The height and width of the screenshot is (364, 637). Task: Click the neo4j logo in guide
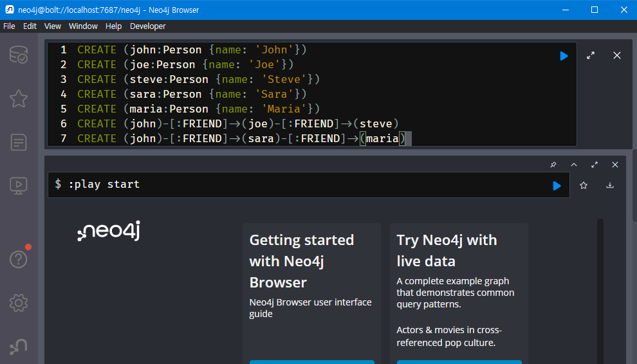pos(109,231)
